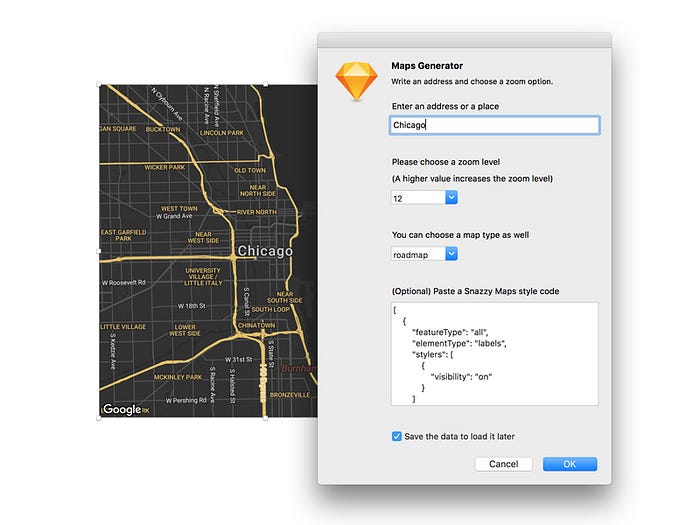Click the BUCKTOWN map label
The image size is (700, 525).
tap(163, 129)
